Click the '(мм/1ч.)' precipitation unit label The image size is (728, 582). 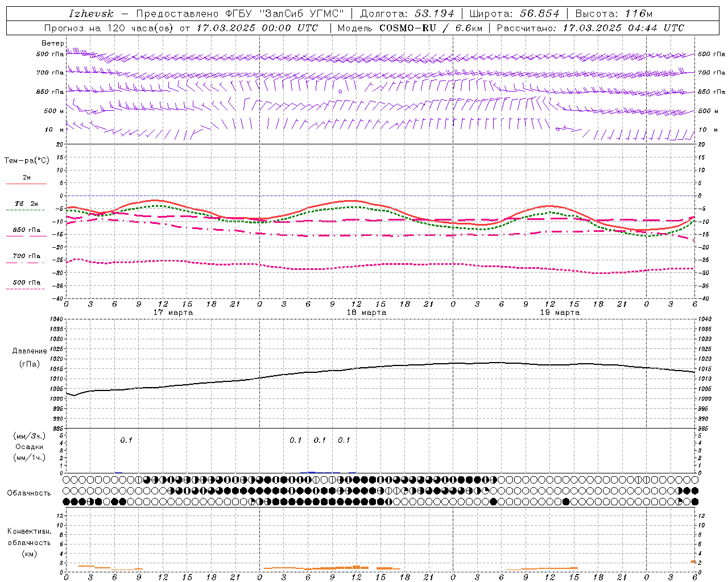click(30, 458)
